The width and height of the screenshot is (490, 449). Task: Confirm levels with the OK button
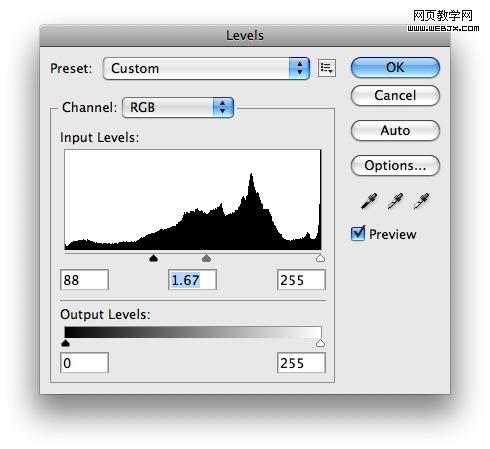395,68
